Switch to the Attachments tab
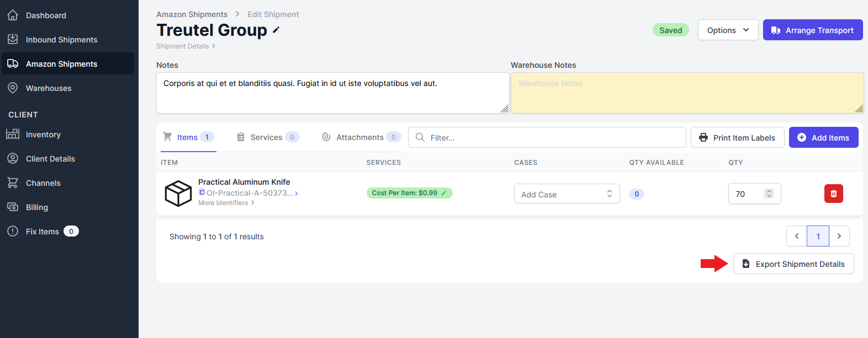868x338 pixels. (362, 137)
